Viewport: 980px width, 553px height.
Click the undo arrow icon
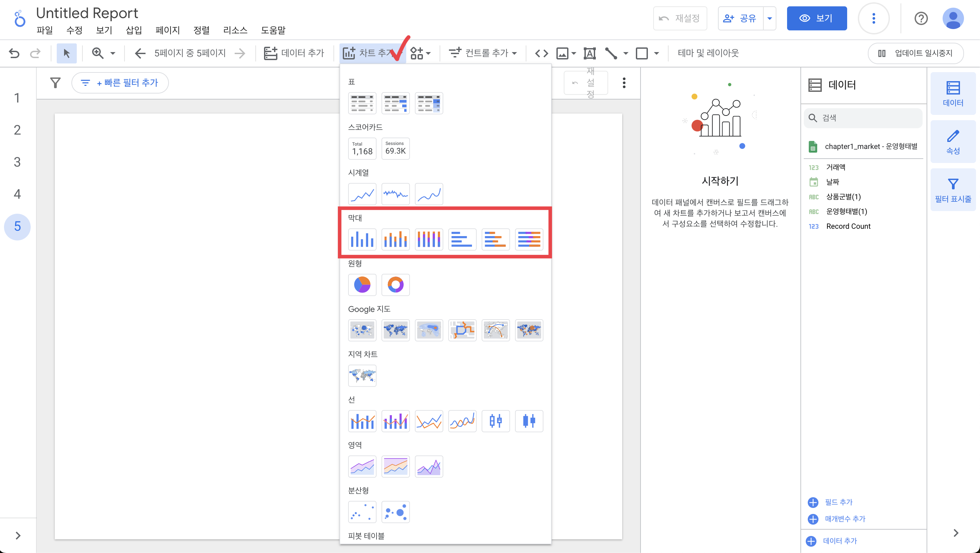pos(14,53)
